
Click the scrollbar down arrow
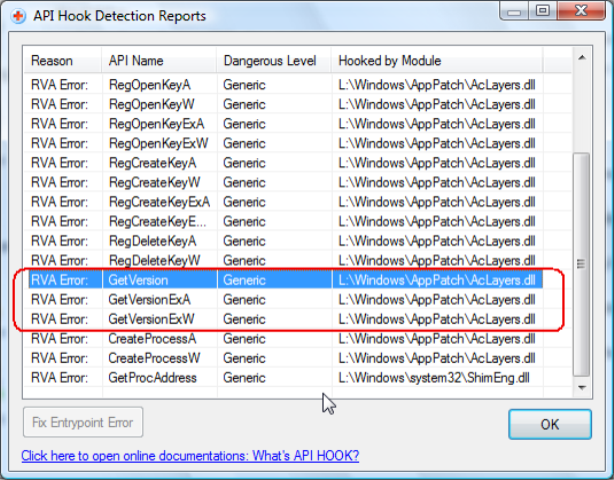582,388
